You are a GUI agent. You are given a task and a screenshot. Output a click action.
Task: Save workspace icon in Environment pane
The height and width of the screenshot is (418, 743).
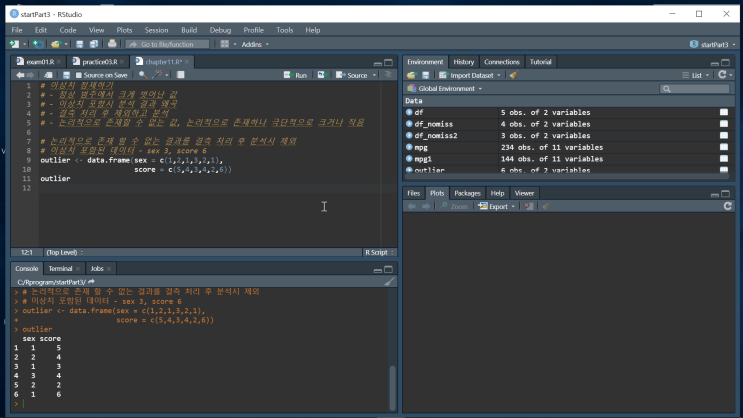426,75
